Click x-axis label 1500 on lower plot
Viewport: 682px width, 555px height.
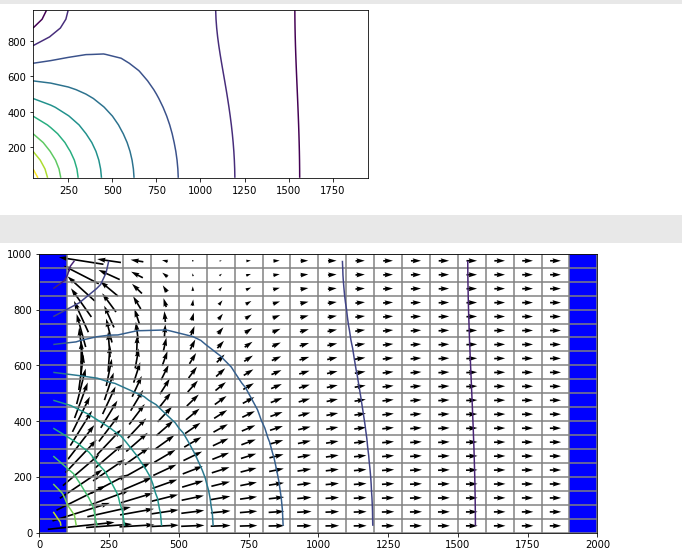[x=457, y=545]
